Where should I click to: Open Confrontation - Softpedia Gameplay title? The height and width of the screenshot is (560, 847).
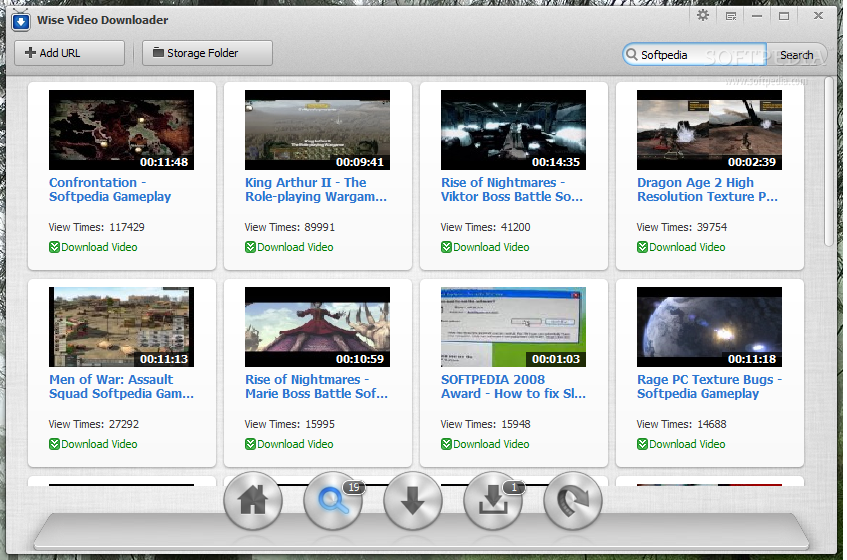point(110,190)
